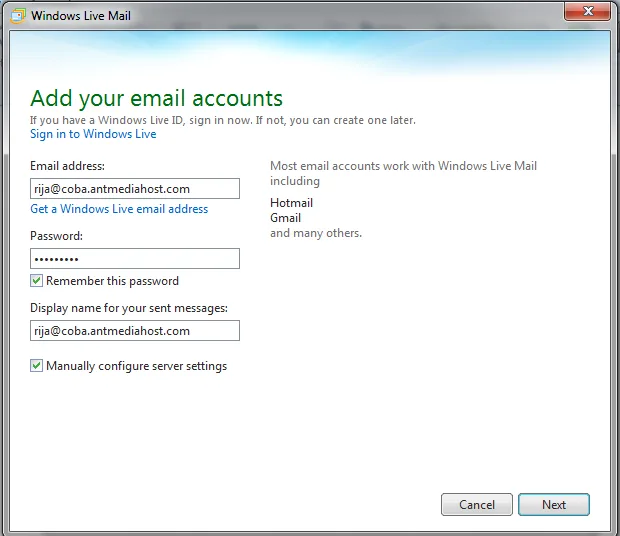Uncheck Manually configure server settings

click(36, 366)
